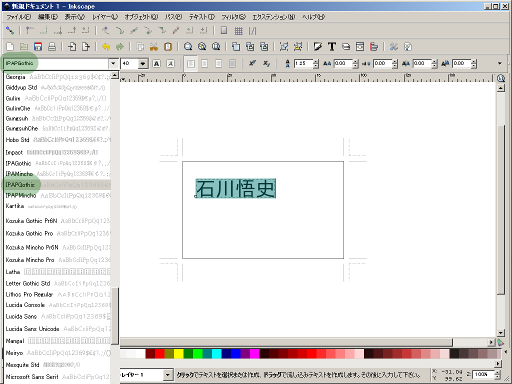The height and width of the screenshot is (384, 512).
Task: Open the color palette menu arrow
Action: (506, 352)
